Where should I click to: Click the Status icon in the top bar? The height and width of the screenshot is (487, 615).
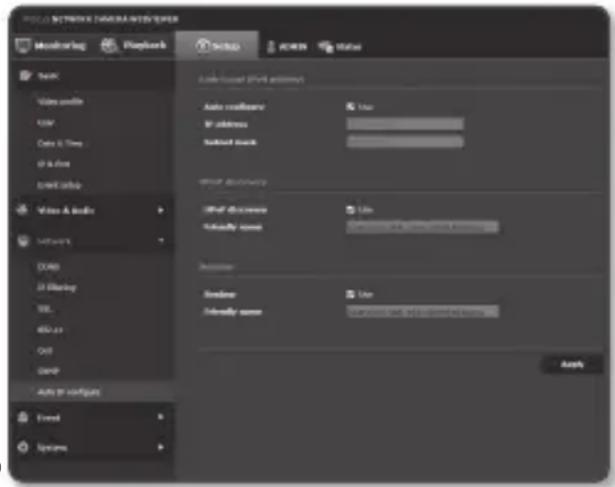[326, 47]
